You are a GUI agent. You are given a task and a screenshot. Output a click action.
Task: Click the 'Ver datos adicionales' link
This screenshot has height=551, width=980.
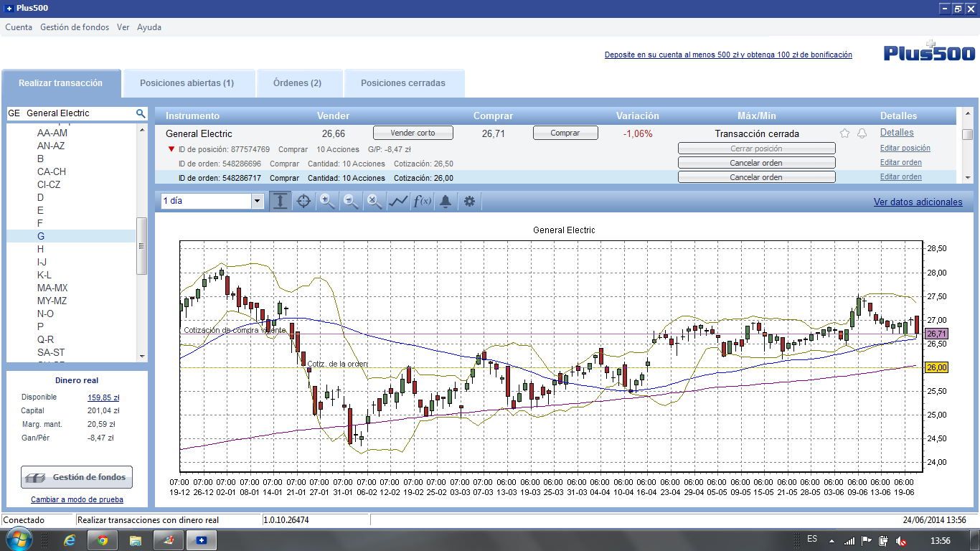(918, 202)
